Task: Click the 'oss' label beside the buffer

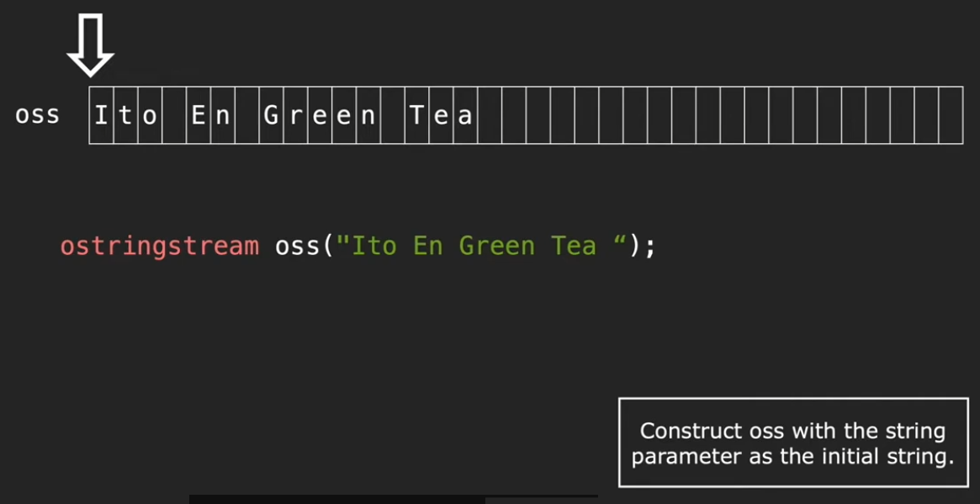Action: pos(38,115)
